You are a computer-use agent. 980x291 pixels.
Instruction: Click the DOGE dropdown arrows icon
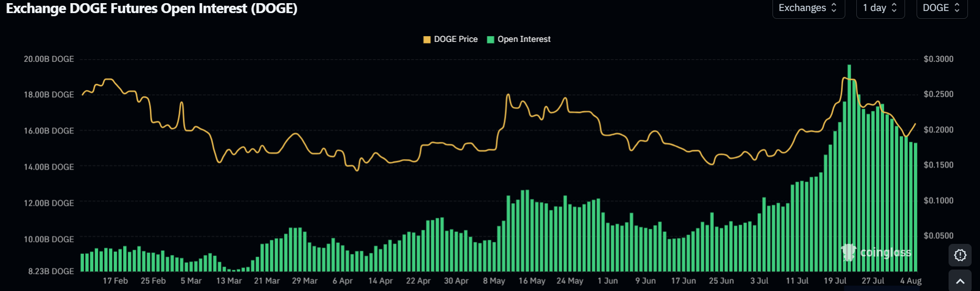(x=957, y=8)
